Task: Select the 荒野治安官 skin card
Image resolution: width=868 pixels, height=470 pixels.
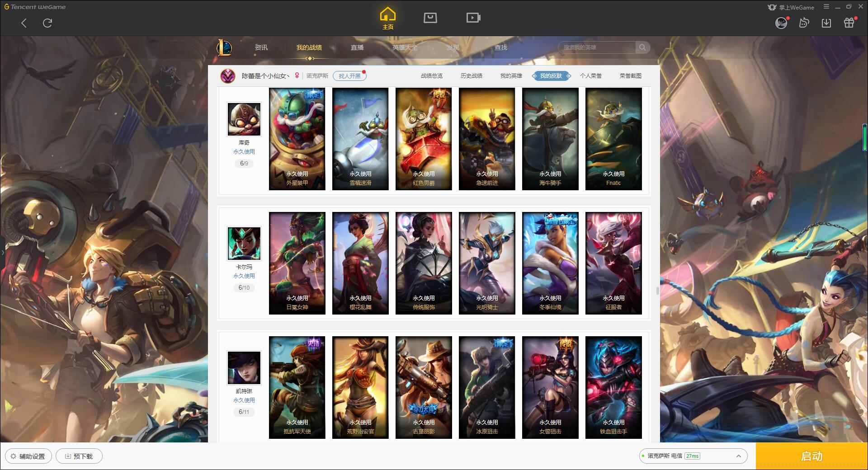Action: (x=360, y=387)
